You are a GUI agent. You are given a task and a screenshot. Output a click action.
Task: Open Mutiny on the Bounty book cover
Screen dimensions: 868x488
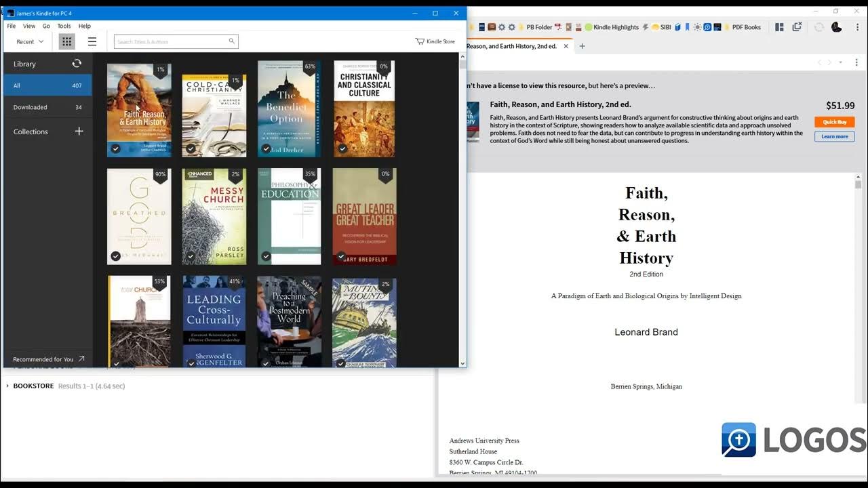coord(364,321)
